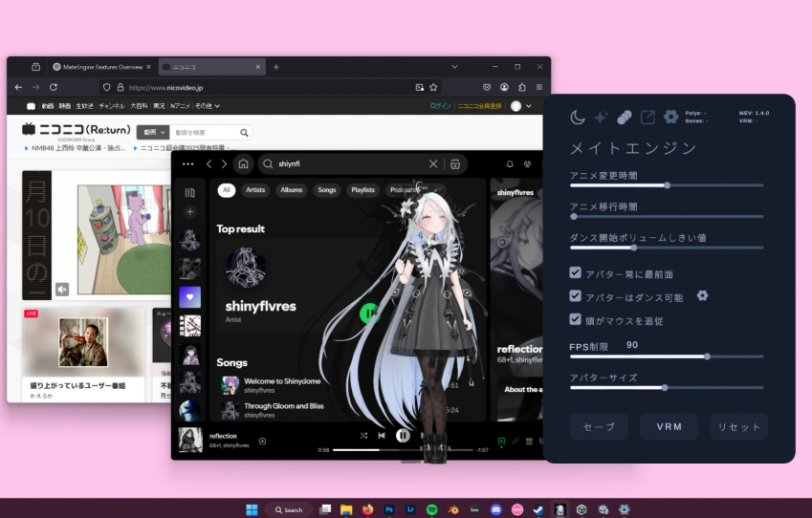
Task: Unmute the Niconico featured video
Action: coord(62,290)
